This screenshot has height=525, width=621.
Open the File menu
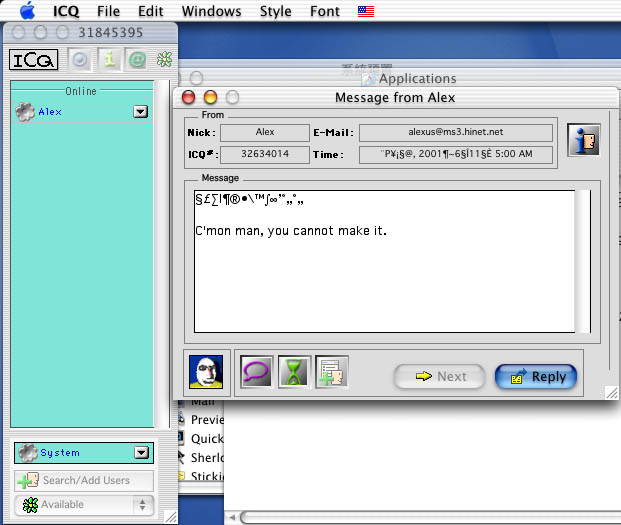point(108,11)
